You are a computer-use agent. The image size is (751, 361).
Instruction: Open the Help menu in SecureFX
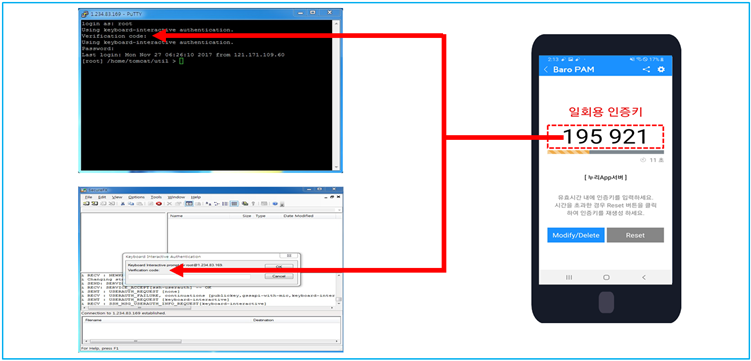(196, 197)
